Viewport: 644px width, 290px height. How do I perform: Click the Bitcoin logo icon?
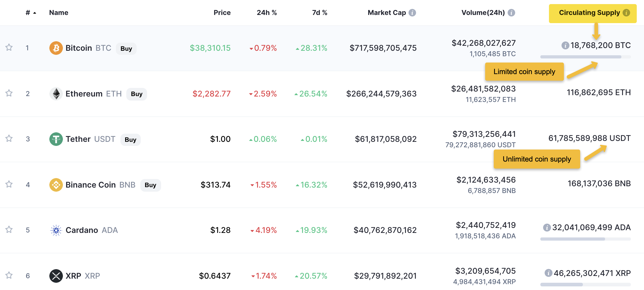56,48
